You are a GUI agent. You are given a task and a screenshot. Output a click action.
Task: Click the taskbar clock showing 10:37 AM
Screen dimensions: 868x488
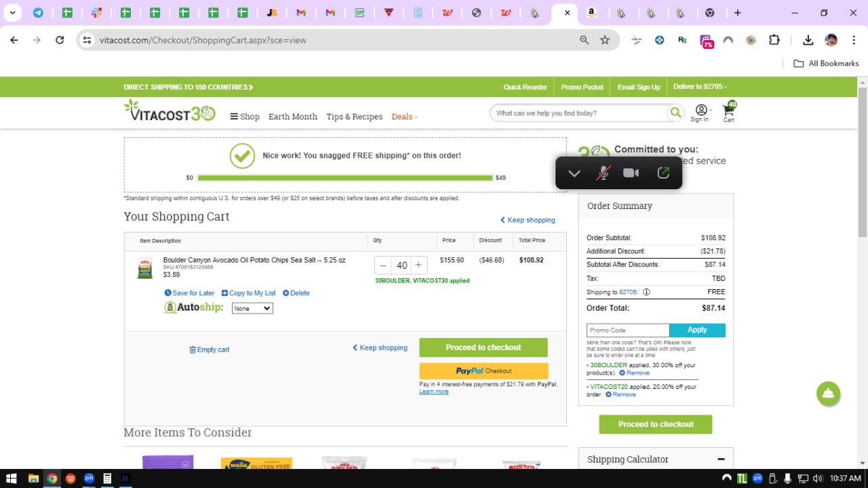pos(846,478)
